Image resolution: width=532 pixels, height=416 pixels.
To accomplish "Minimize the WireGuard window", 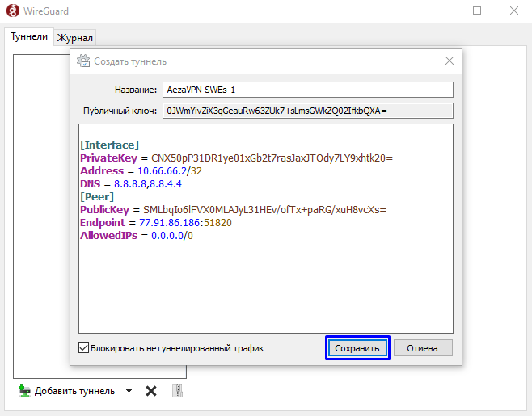I will point(440,11).
